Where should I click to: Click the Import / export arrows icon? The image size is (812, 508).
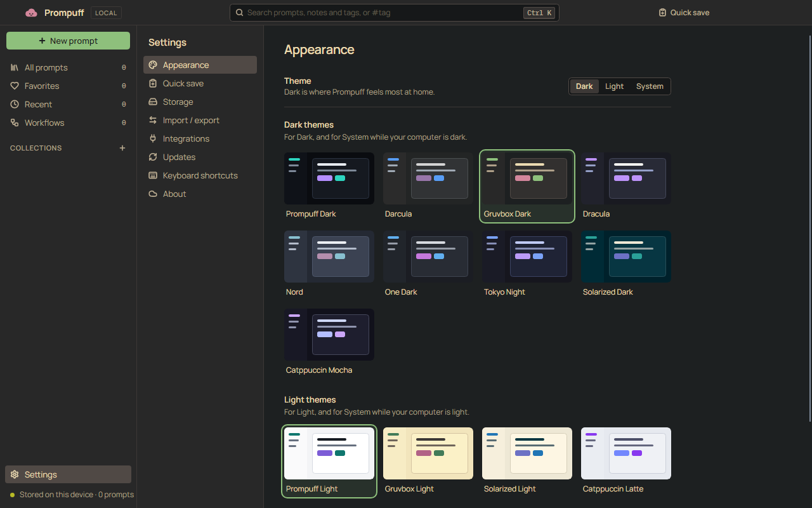pos(153,120)
